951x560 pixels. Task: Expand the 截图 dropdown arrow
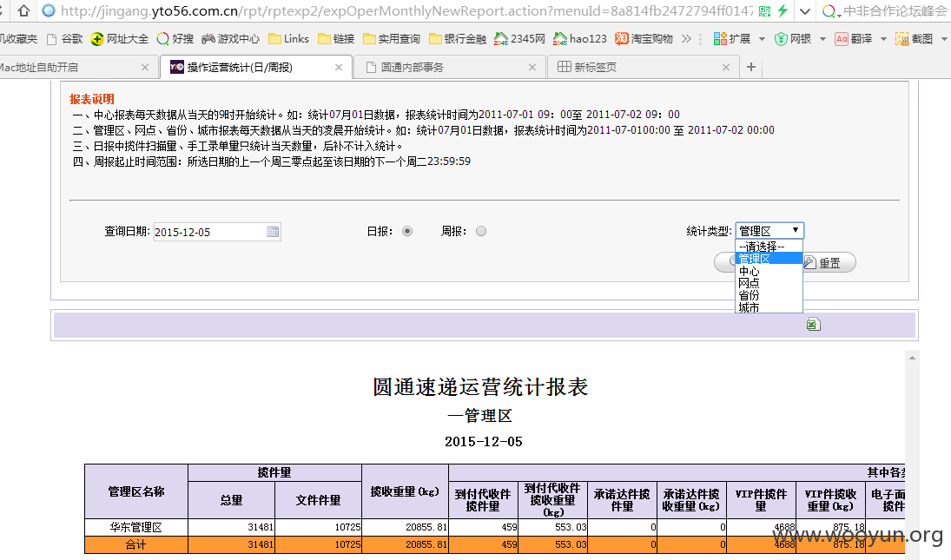944,39
